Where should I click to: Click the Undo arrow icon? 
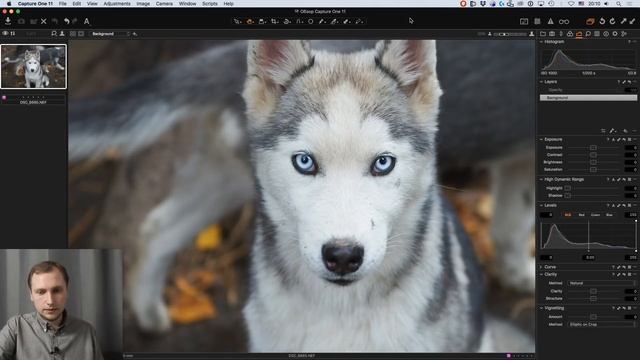67,21
